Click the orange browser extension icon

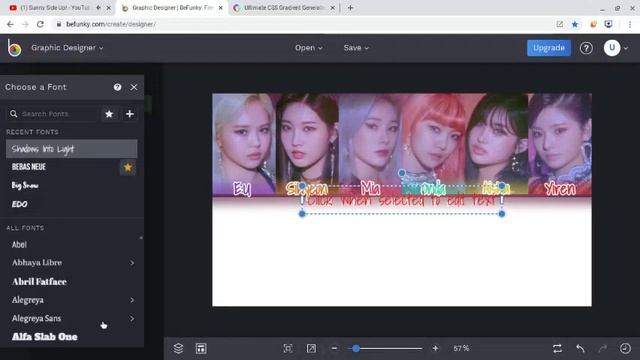pyautogui.click(x=593, y=24)
